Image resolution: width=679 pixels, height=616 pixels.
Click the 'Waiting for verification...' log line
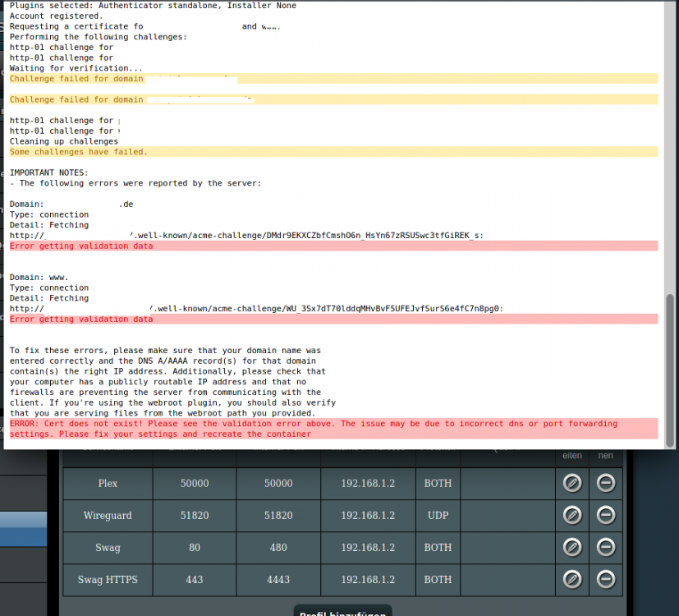pyautogui.click(x=76, y=68)
